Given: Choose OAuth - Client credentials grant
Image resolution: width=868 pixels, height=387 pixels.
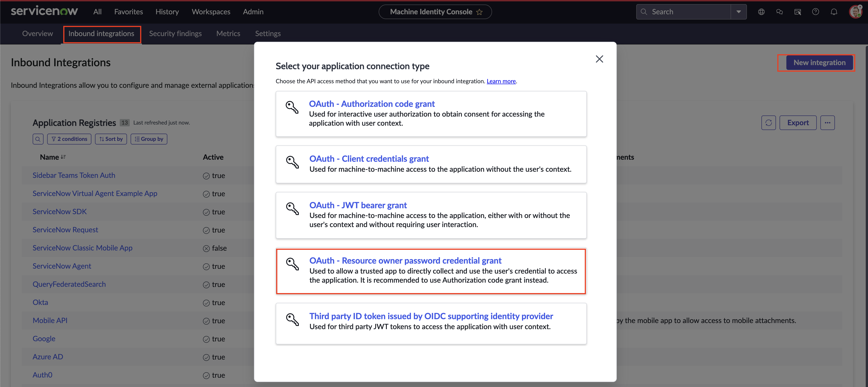Looking at the screenshot, I should [369, 159].
